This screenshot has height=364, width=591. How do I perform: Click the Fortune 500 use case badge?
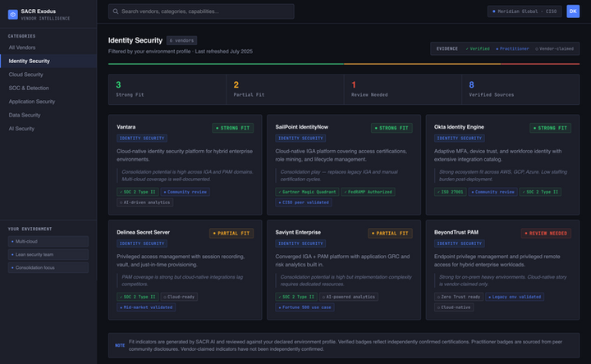(305, 307)
